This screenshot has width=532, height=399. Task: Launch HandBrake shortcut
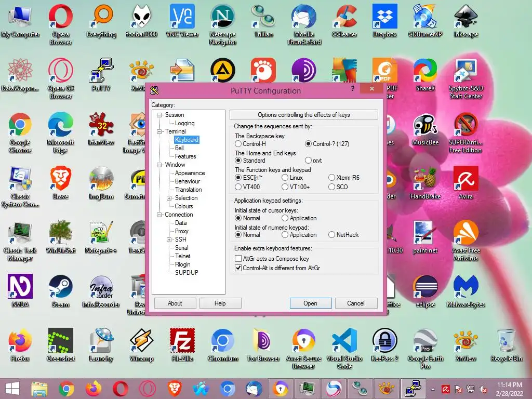[425, 183]
